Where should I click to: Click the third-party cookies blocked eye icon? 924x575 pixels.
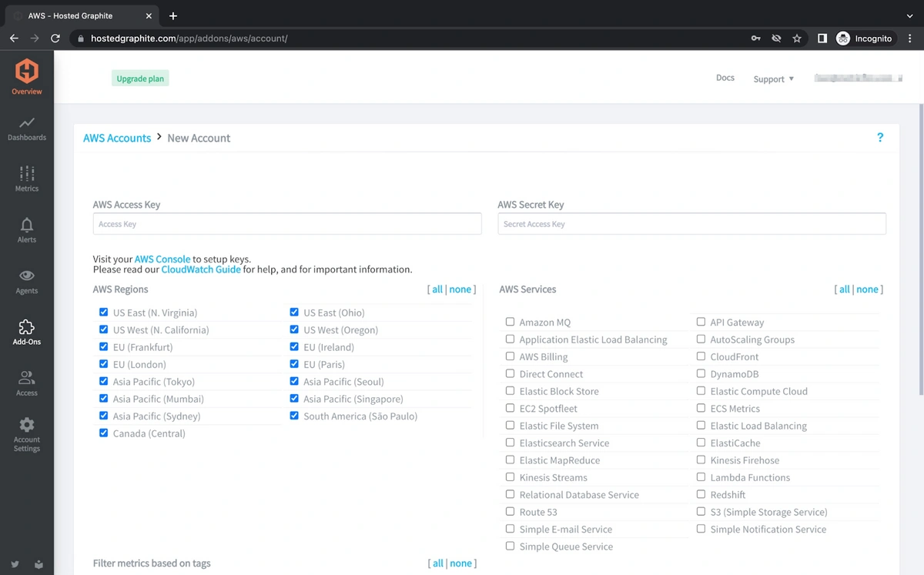click(776, 38)
